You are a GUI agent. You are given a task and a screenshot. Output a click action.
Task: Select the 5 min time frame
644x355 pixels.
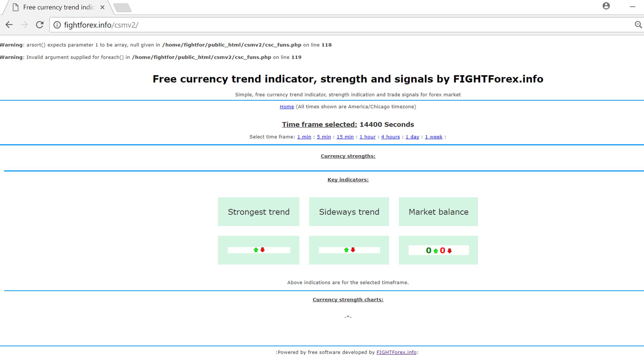pos(324,137)
